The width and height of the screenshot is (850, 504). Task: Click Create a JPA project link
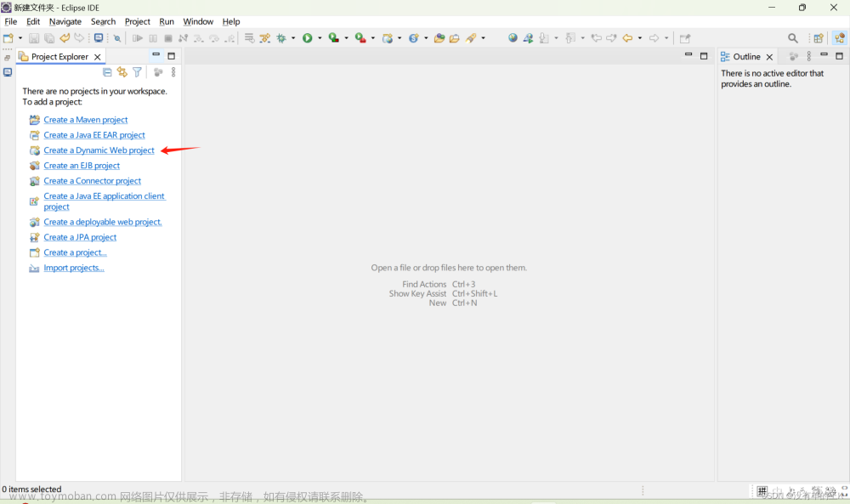point(80,237)
